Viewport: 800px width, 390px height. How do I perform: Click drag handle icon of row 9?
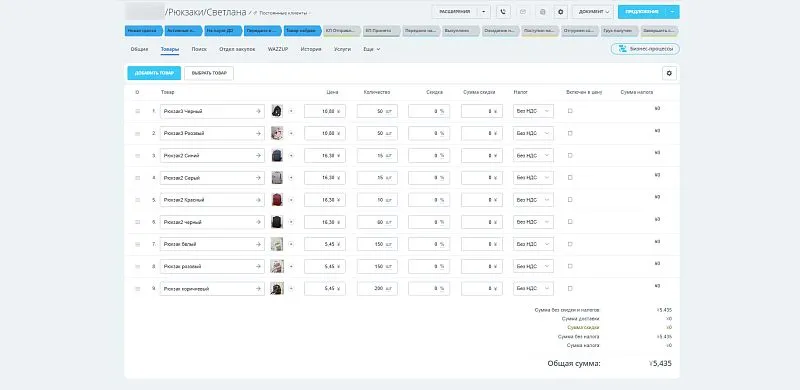[137, 289]
